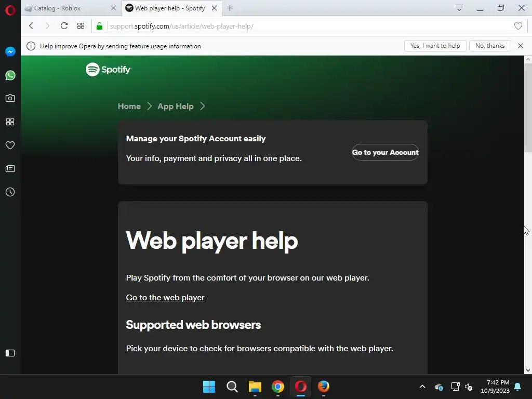Open Bookmarks heart in sidebar
532x399 pixels.
pos(10,145)
